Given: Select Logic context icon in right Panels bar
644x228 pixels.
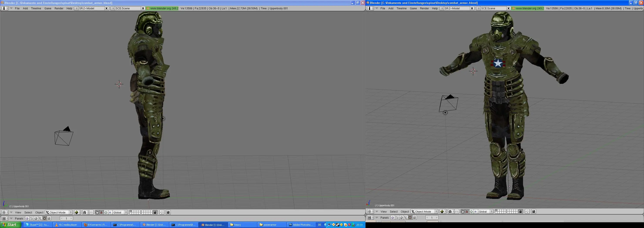Looking at the screenshot, I should [393, 218].
